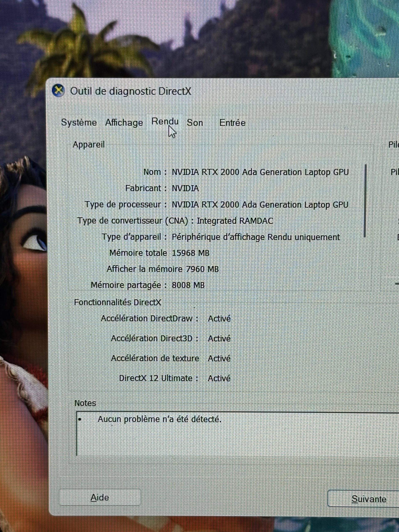The height and width of the screenshot is (532, 399).
Task: Click the 'Outil de diagnostic DirectX' title
Action: coord(131,91)
